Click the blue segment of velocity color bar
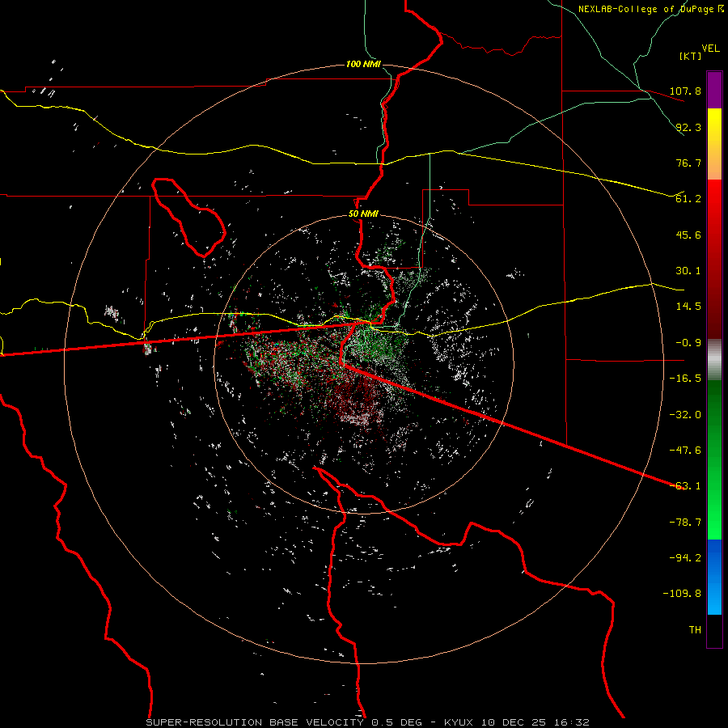Screen dimensions: 728x728 tap(714, 577)
